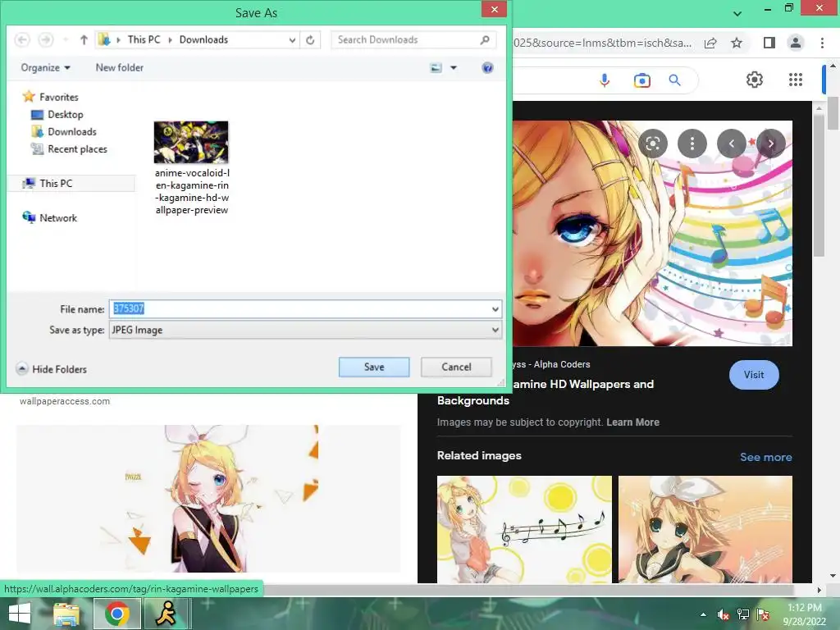Open Save As dialog help
This screenshot has width=840, height=630.
(487, 67)
